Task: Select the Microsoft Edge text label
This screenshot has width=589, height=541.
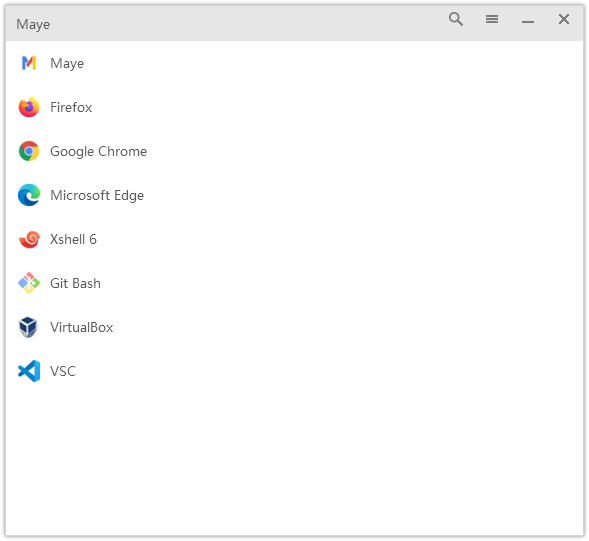Action: pyautogui.click(x=97, y=195)
